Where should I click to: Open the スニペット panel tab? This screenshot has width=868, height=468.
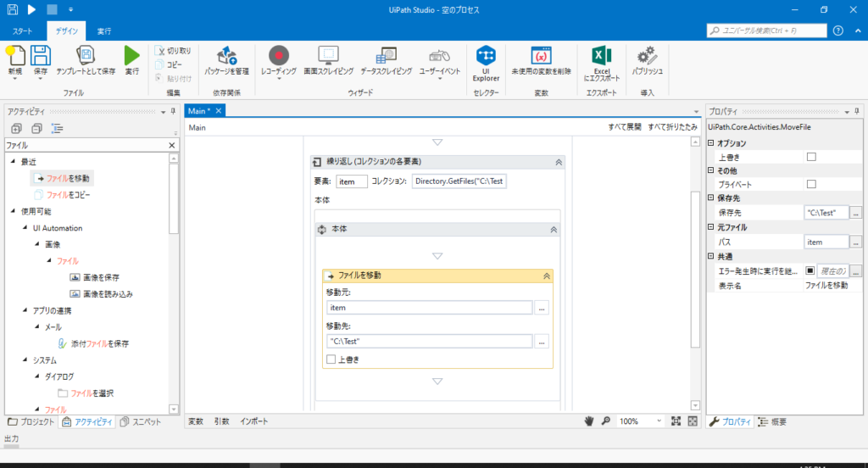[x=141, y=421]
